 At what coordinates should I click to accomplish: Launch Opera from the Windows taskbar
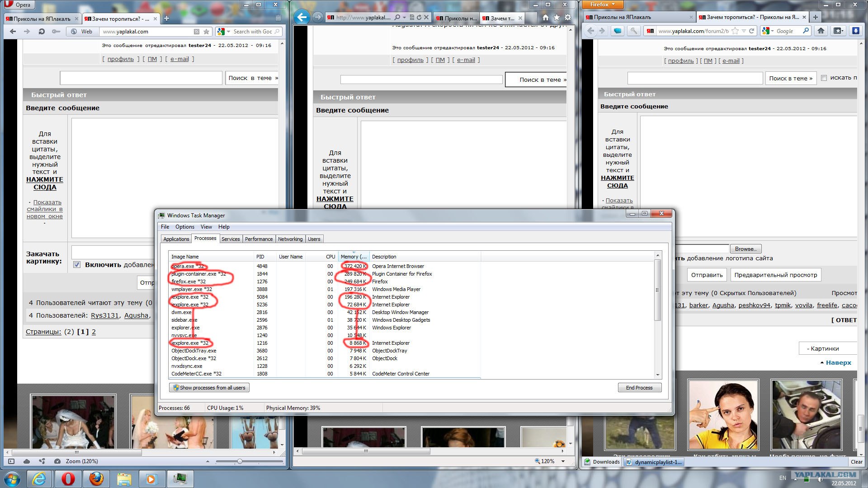[x=68, y=479]
